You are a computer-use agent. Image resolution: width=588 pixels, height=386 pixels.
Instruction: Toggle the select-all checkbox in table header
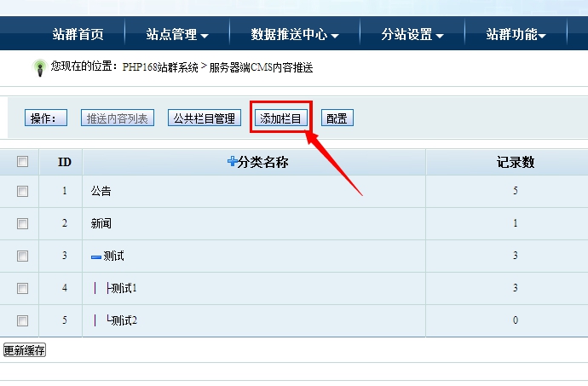coord(22,162)
